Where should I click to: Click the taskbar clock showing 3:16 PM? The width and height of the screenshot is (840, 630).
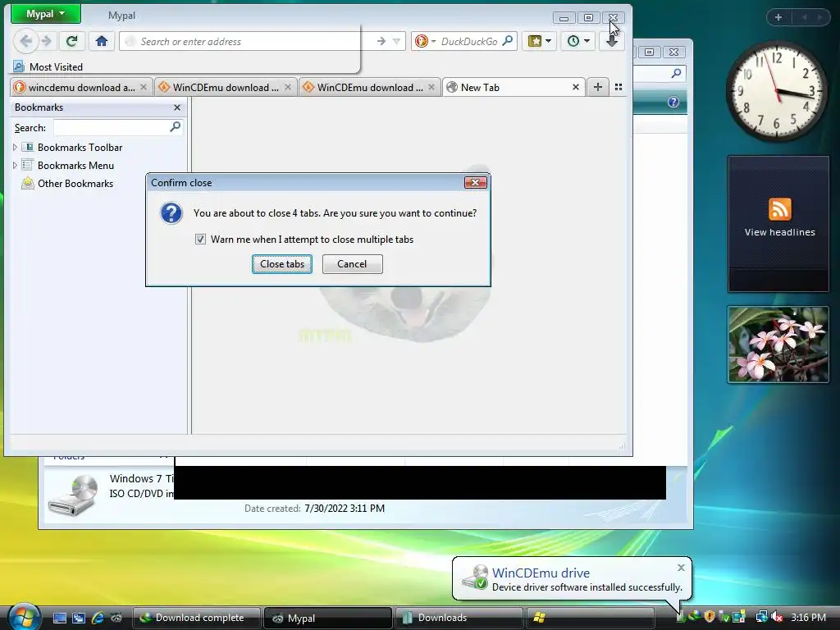[808, 617]
